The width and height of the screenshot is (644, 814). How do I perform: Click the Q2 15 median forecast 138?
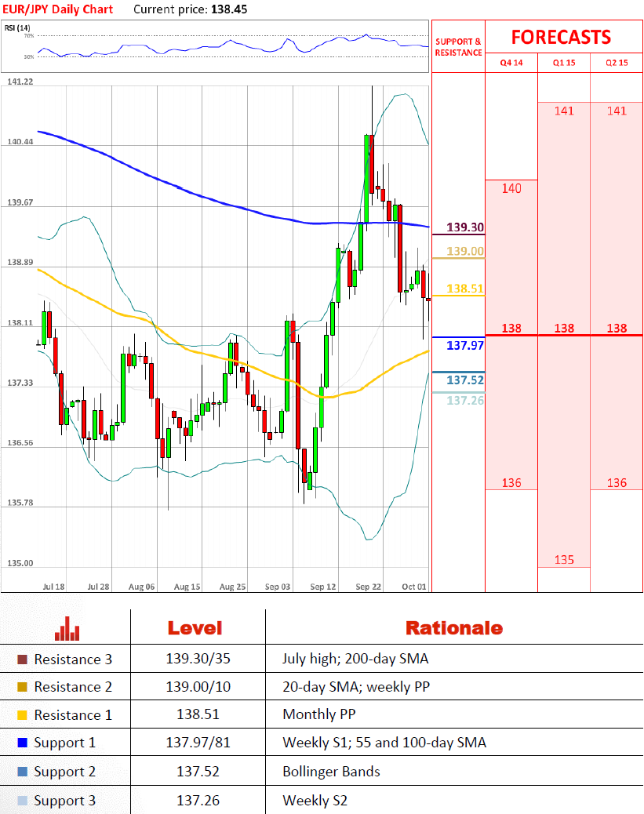[617, 328]
